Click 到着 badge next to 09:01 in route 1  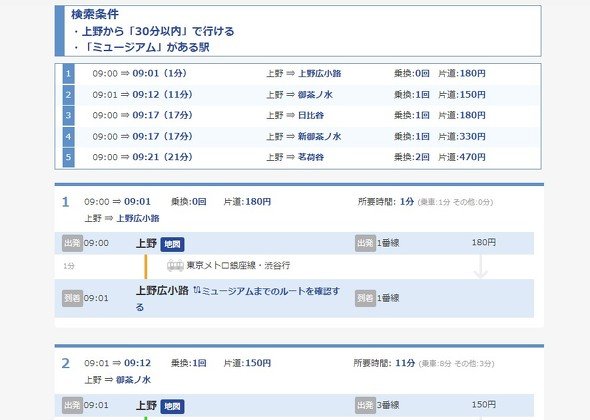(x=72, y=298)
